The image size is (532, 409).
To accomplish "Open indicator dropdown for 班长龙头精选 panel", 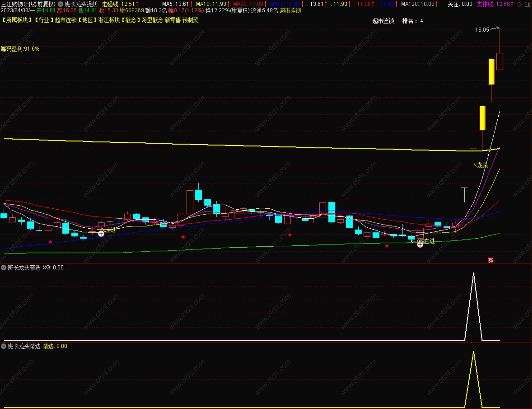I will click(x=4, y=346).
